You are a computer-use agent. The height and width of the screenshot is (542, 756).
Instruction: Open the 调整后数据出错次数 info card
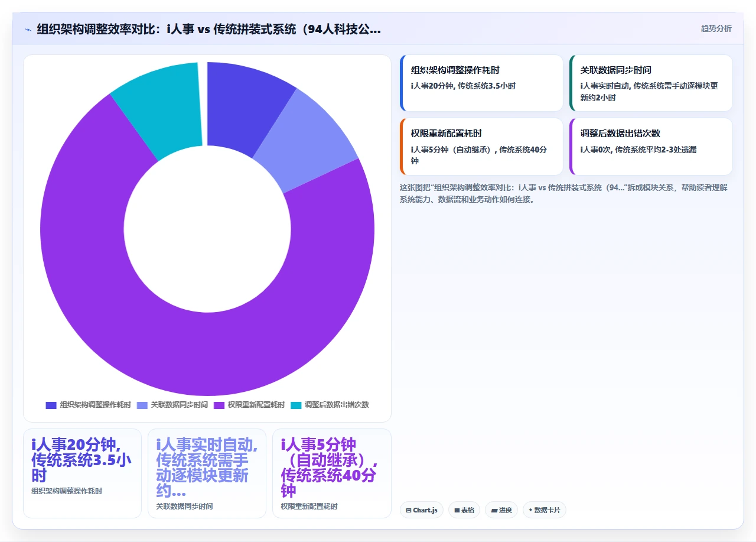tap(651, 147)
